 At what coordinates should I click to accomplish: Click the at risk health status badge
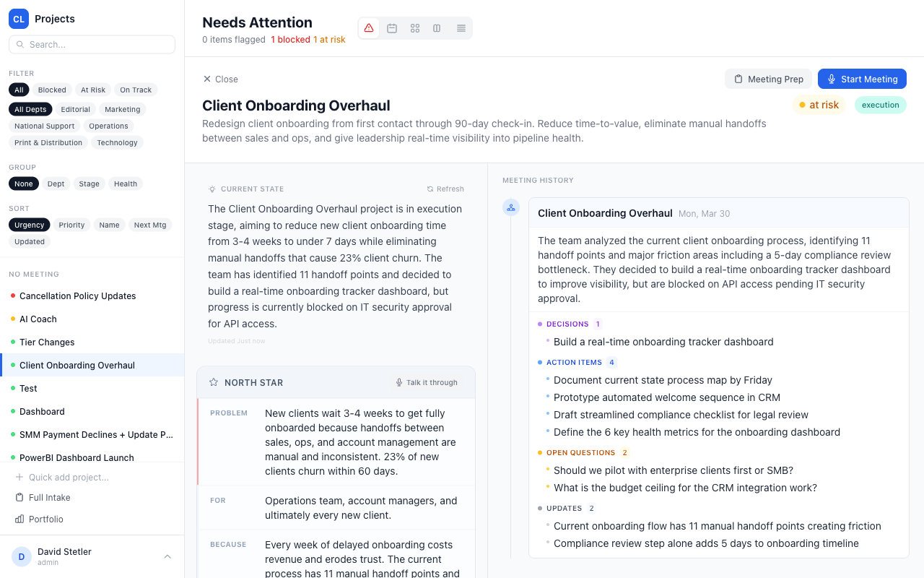[x=819, y=105]
